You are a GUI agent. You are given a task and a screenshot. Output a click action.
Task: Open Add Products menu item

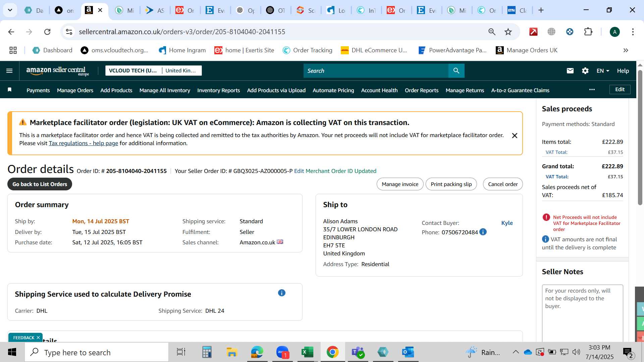pyautogui.click(x=116, y=90)
